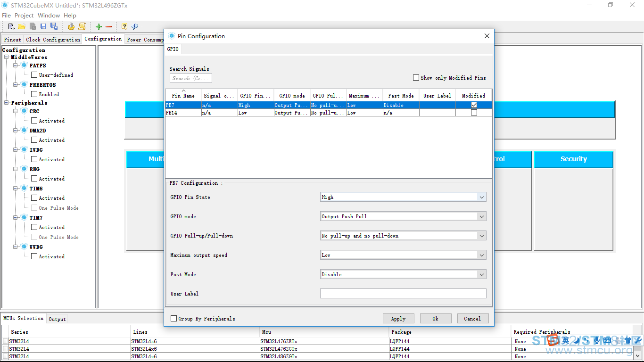644x362 pixels.
Task: Click the Generate Code gear icon
Action: tap(71, 26)
